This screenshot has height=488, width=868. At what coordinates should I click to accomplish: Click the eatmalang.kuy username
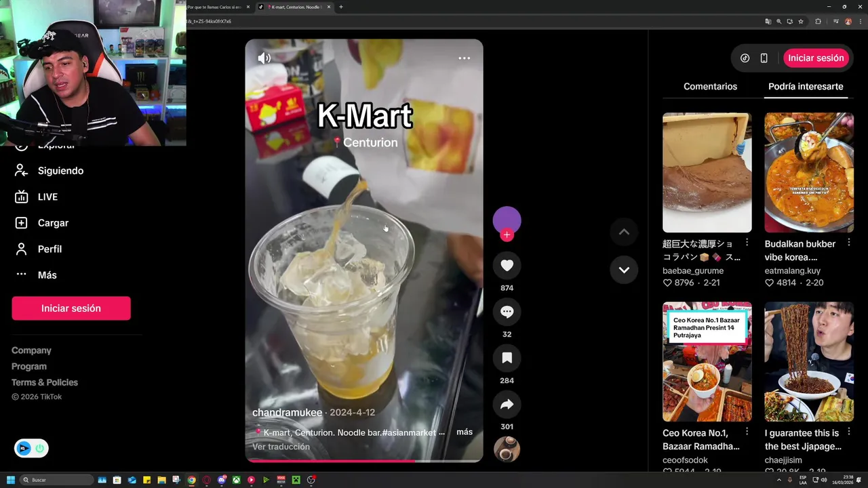tap(793, 270)
